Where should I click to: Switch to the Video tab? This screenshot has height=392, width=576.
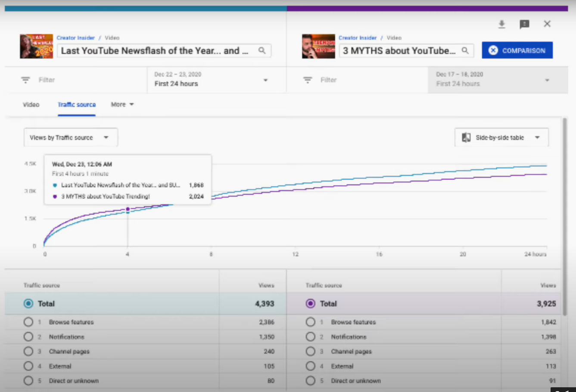(x=31, y=104)
